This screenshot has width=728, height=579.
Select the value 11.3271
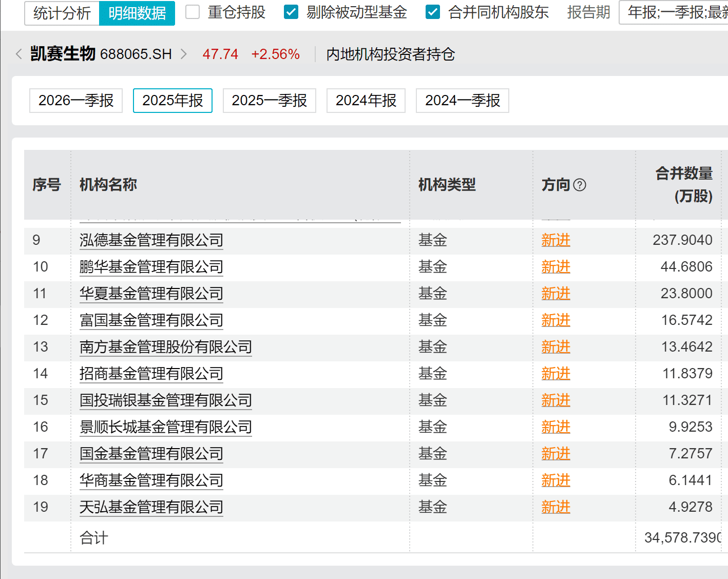(x=687, y=400)
